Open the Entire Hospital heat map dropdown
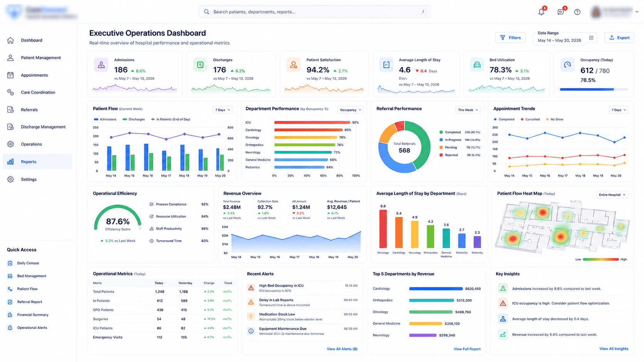 click(612, 195)
